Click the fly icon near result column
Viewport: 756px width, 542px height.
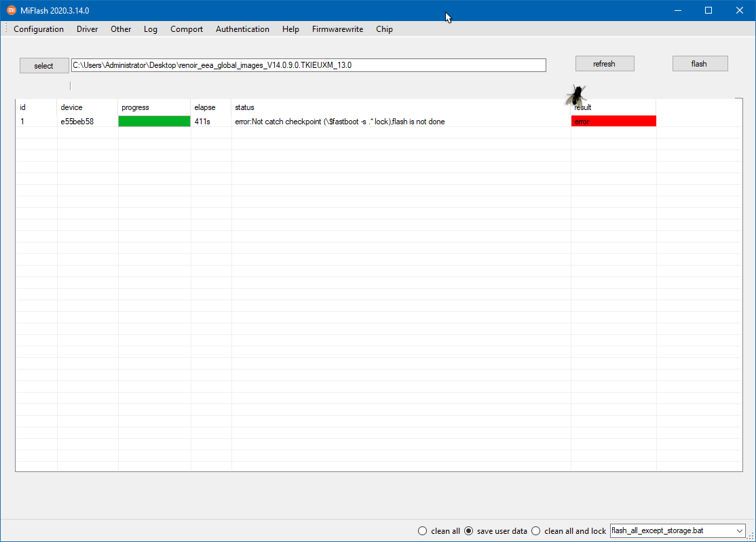tap(575, 95)
